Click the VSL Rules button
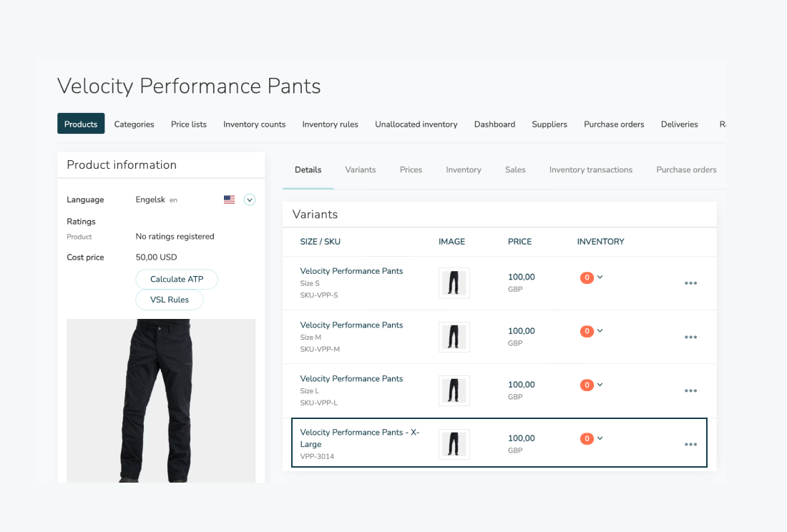This screenshot has height=532, width=787. [x=170, y=300]
